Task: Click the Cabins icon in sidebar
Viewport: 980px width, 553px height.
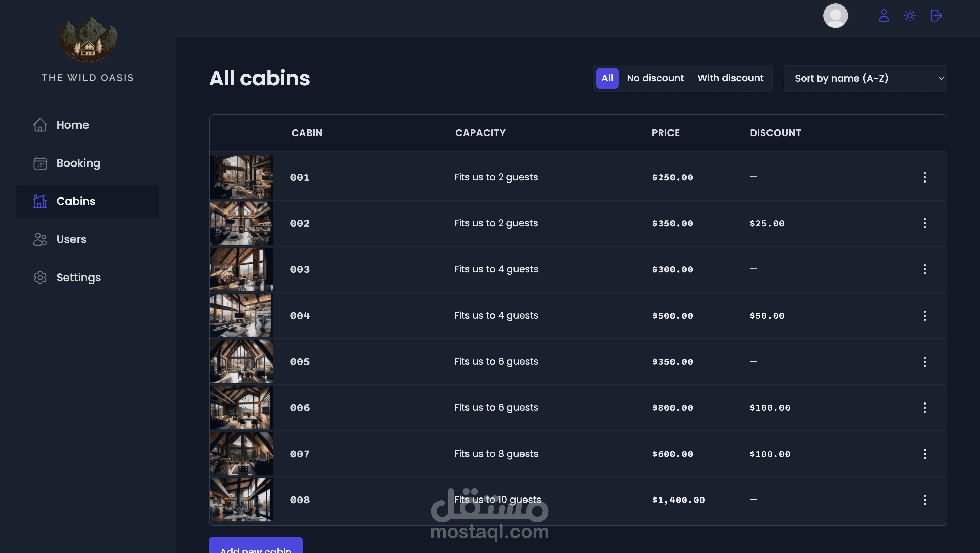Action: [x=40, y=201]
